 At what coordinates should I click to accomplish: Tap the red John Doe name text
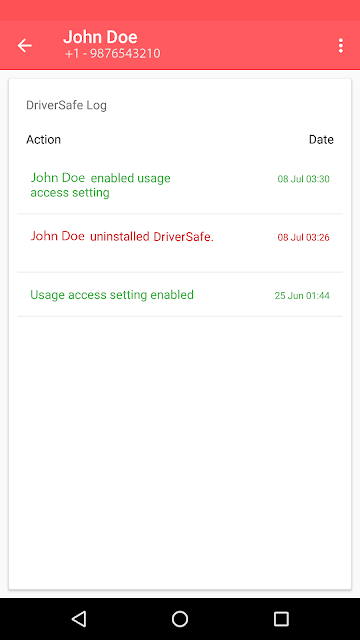[58, 236]
